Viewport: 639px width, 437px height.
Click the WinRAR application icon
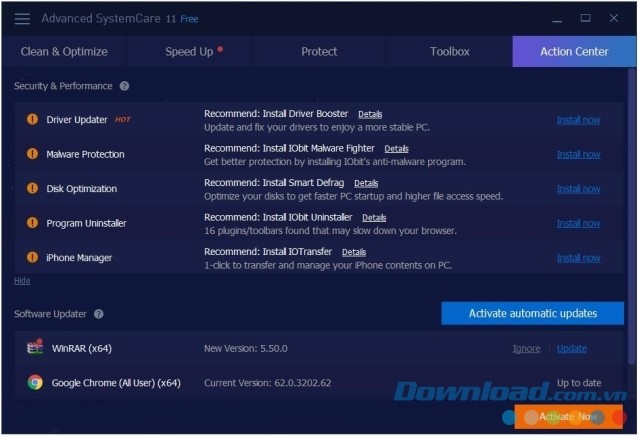click(35, 347)
